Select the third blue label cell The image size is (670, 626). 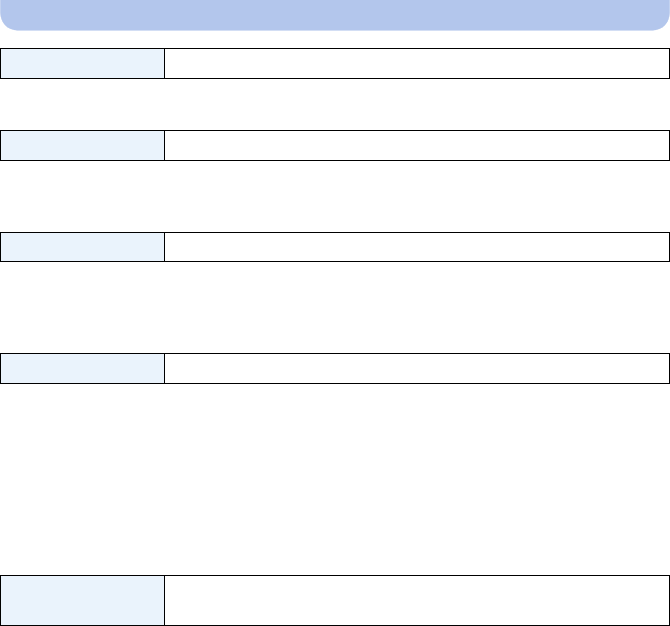pyautogui.click(x=82, y=247)
